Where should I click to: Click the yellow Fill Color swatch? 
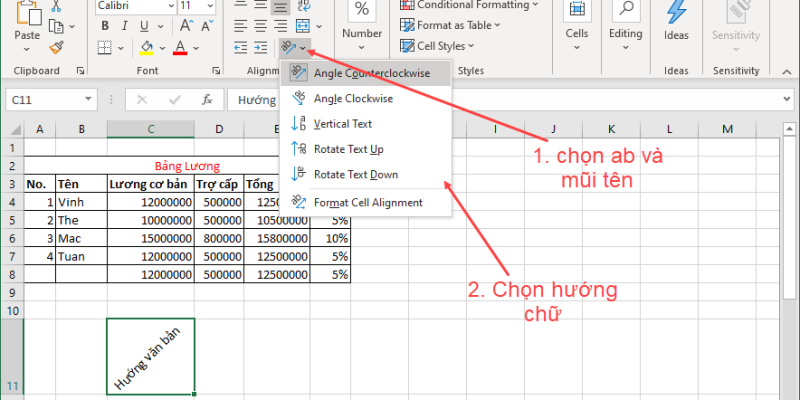[x=146, y=47]
